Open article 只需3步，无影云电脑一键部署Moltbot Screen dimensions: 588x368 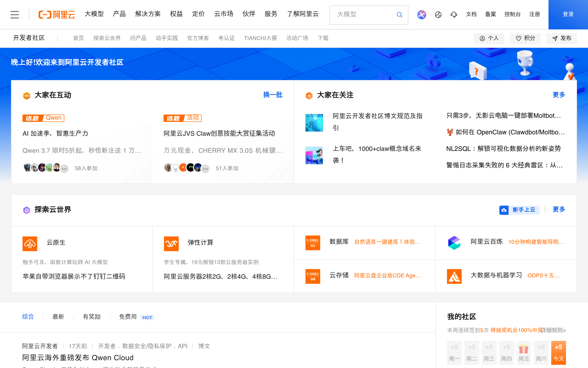(503, 116)
